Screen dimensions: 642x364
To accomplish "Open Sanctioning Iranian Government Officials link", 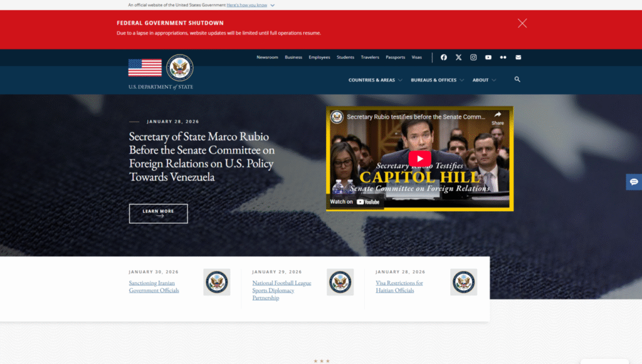I will [154, 286].
